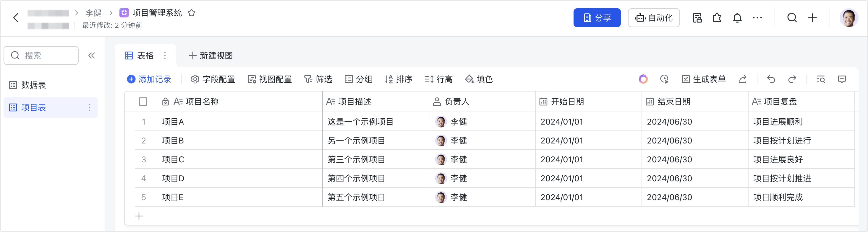Open the 表格 view options three-dot menu
The image size is (868, 232).
click(x=165, y=55)
